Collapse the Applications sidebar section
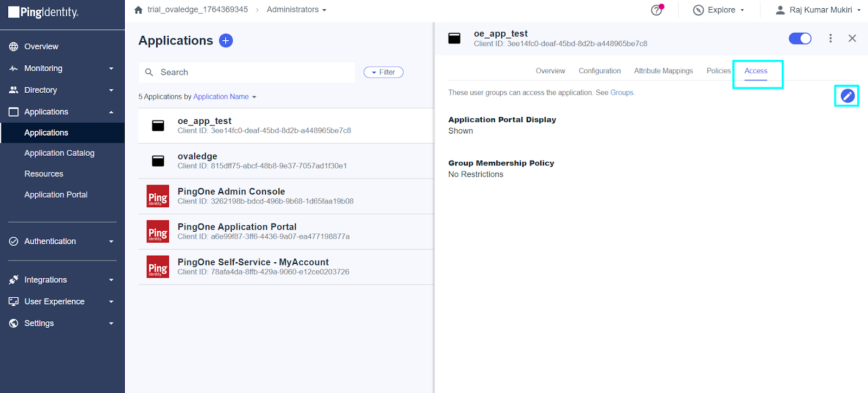 [x=111, y=112]
